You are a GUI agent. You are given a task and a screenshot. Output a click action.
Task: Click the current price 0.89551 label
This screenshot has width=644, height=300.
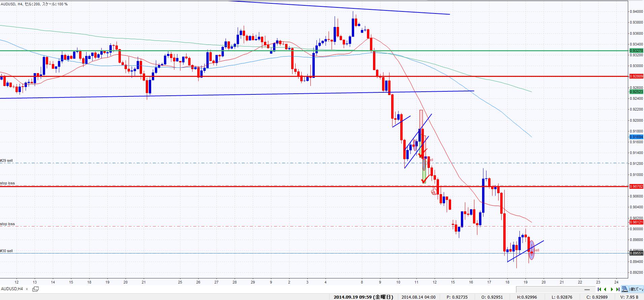636,253
